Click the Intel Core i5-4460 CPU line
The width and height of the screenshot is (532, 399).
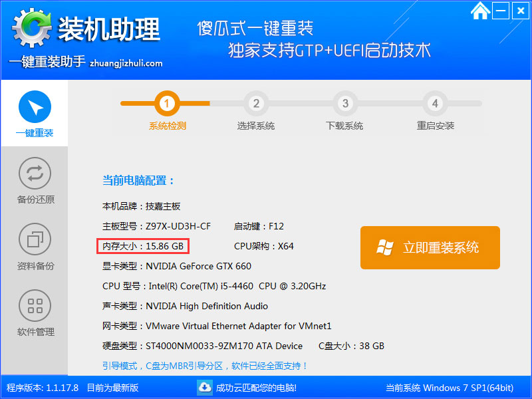(x=214, y=286)
